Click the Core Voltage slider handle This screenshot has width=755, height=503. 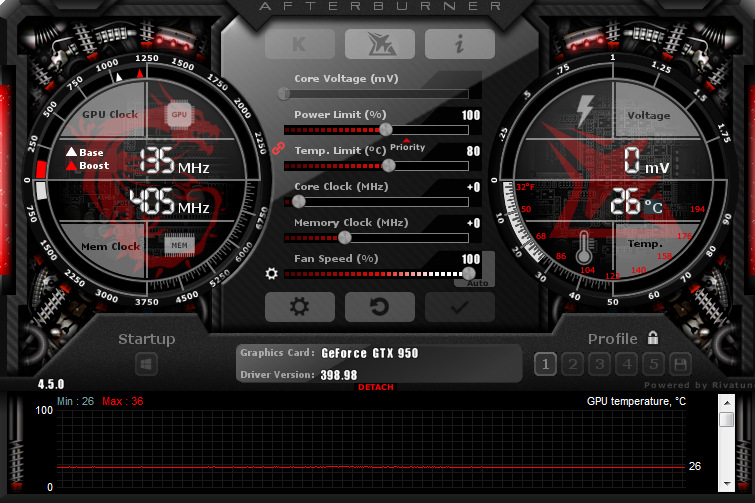tap(284, 93)
